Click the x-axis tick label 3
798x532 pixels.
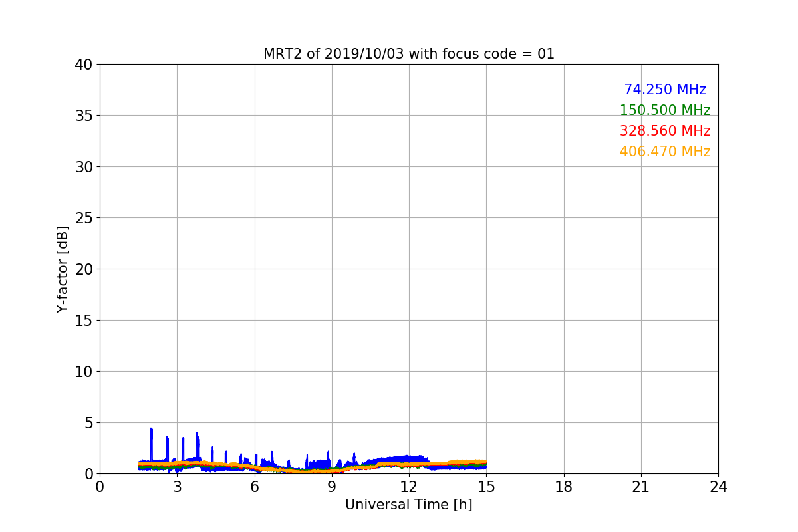click(x=177, y=487)
